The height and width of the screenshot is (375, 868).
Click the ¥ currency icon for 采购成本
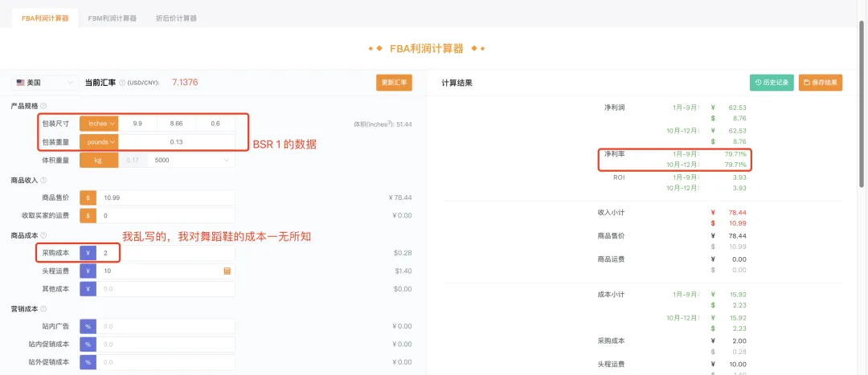pyautogui.click(x=88, y=253)
